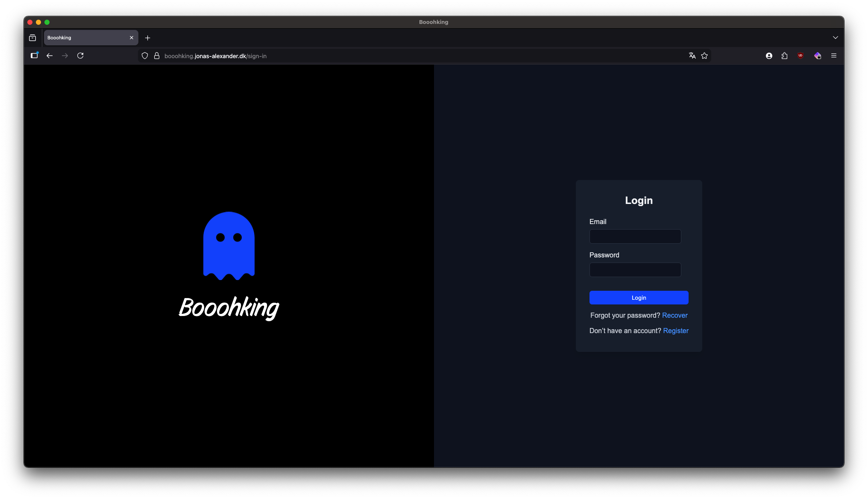Go back to previous page

point(50,56)
